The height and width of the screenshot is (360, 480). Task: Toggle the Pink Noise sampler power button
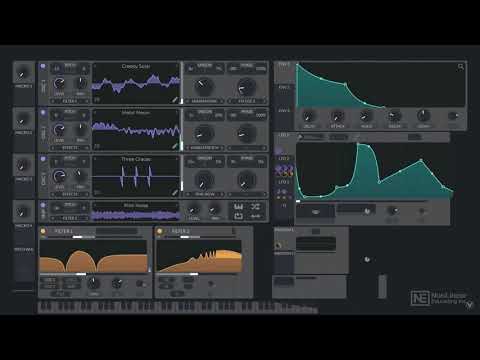click(43, 205)
